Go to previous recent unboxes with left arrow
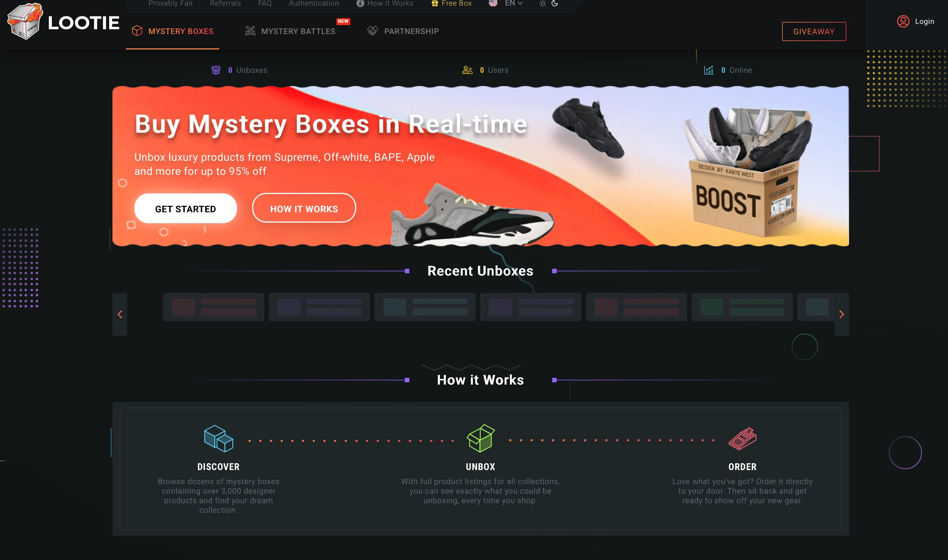 (x=120, y=314)
